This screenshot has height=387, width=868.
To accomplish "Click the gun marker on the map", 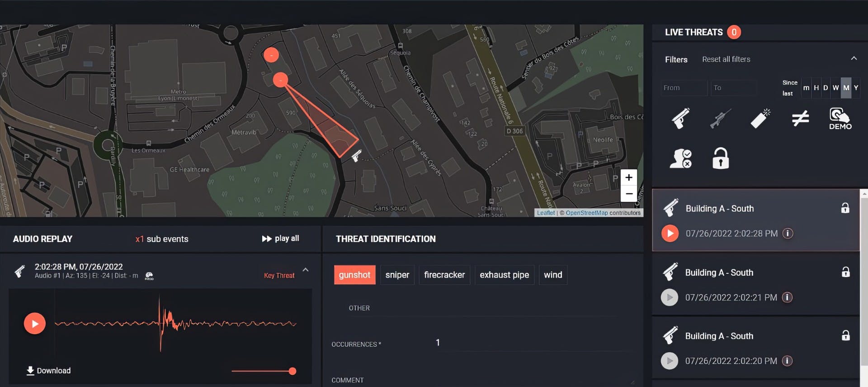I will 356,156.
